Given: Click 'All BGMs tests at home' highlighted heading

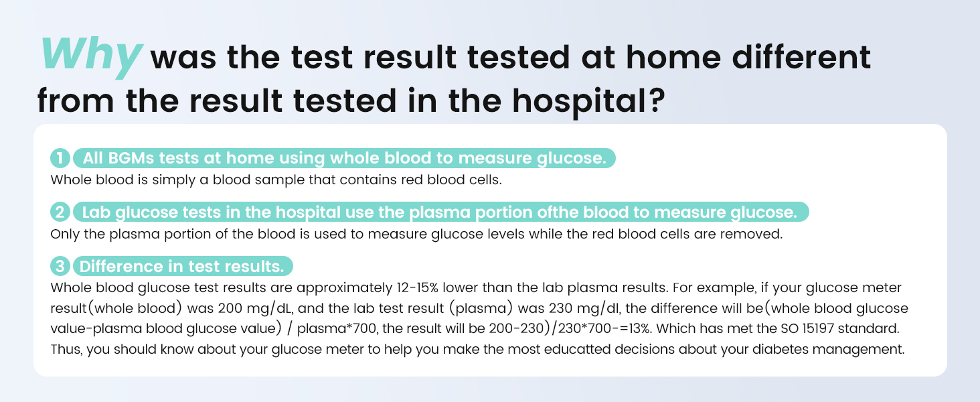Looking at the screenshot, I should [344, 159].
